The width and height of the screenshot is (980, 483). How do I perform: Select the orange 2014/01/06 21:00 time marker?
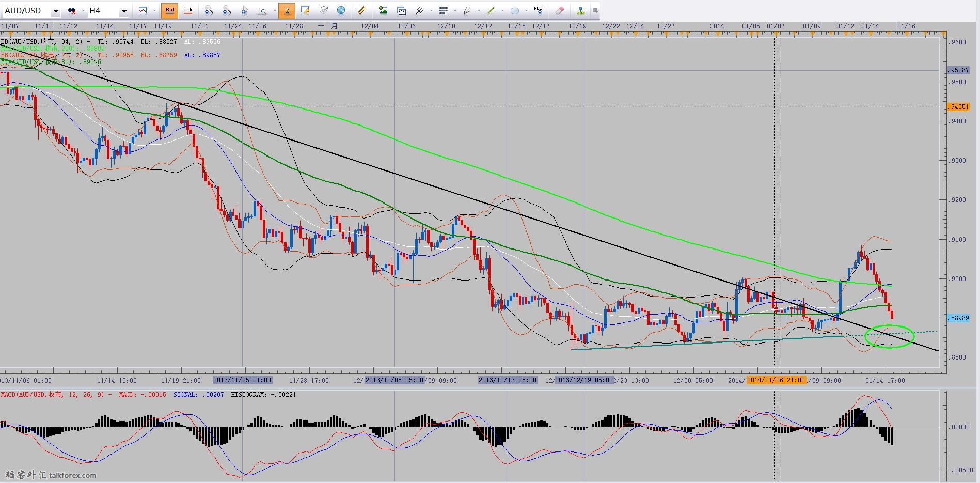coord(776,380)
